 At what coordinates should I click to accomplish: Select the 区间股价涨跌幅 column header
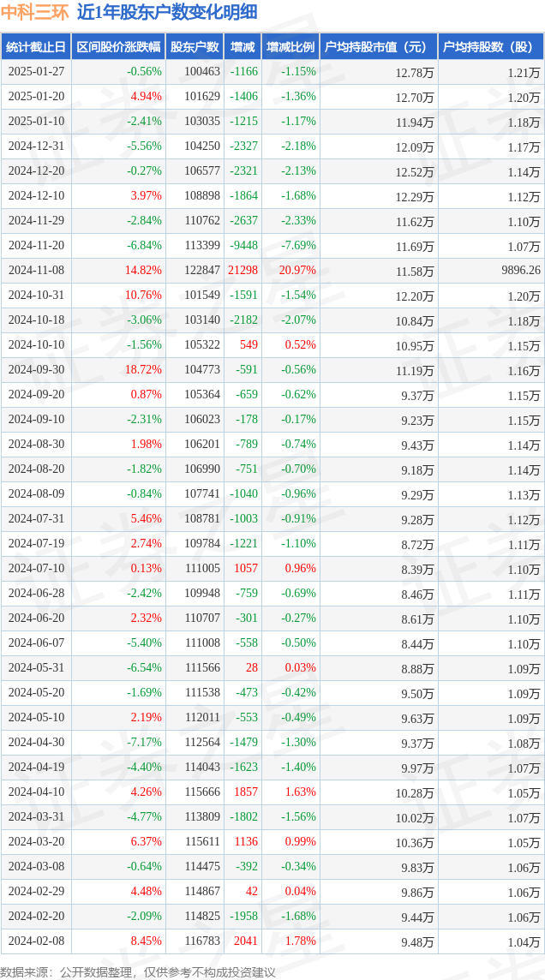[117, 47]
